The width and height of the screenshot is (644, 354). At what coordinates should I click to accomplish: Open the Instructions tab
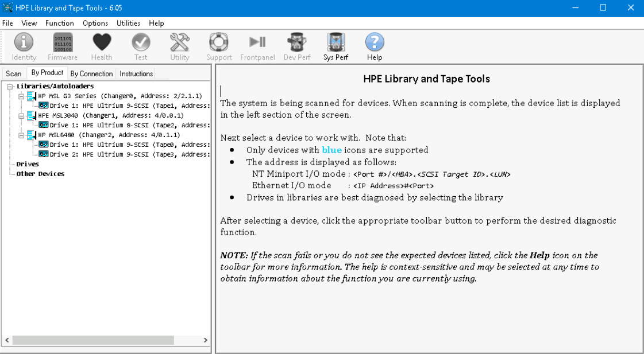136,73
